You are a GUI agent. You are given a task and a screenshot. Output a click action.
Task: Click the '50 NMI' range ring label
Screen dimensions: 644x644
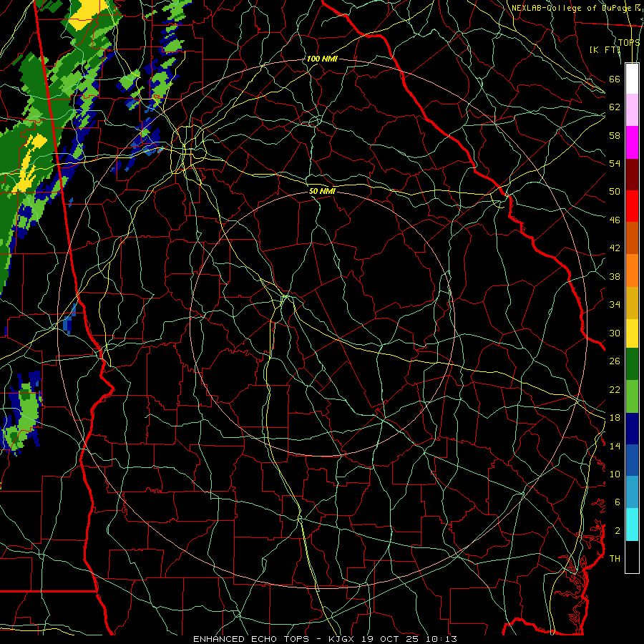(322, 191)
